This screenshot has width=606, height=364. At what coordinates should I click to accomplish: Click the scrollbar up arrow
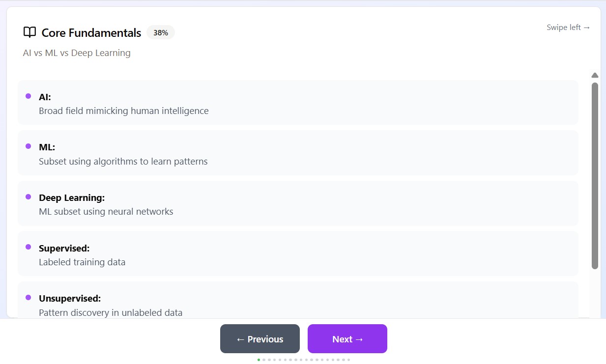(x=595, y=75)
